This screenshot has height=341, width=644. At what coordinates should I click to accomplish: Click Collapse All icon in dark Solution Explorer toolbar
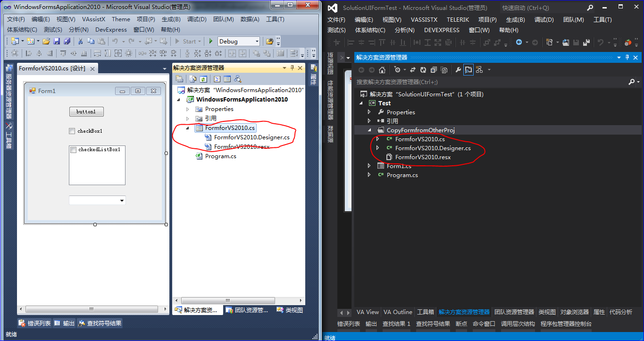[x=434, y=70]
